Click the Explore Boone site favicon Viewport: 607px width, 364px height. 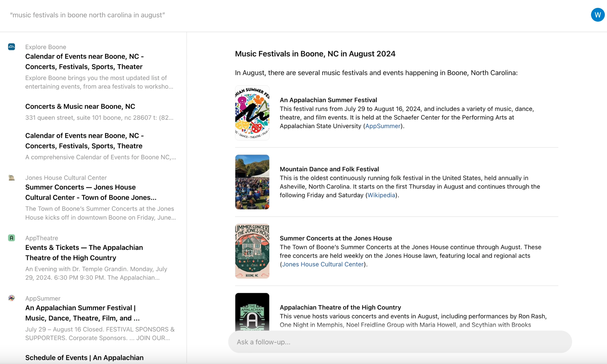11,47
